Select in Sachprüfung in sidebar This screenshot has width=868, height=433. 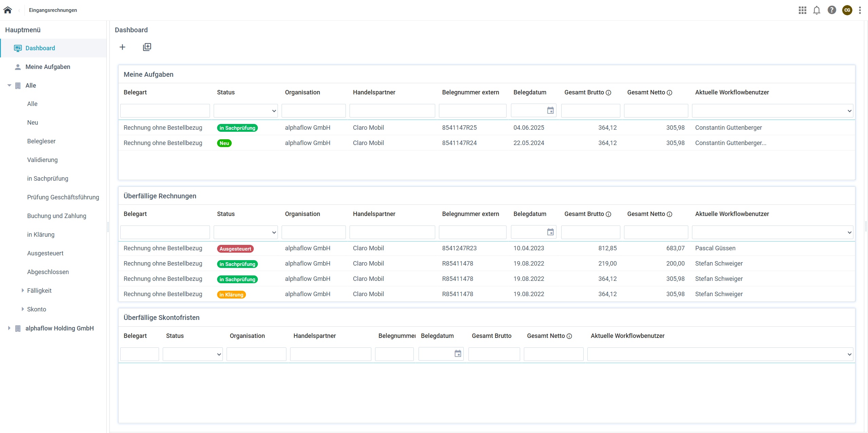click(48, 179)
